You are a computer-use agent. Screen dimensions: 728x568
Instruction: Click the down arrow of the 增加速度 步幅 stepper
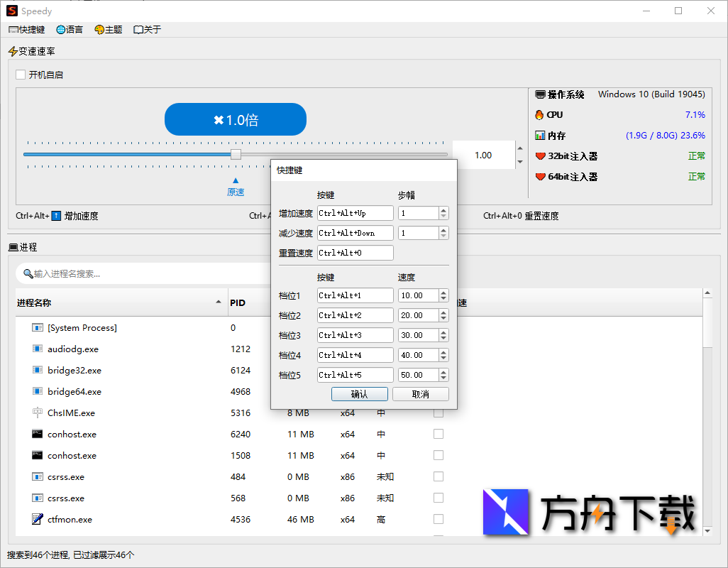point(443,217)
